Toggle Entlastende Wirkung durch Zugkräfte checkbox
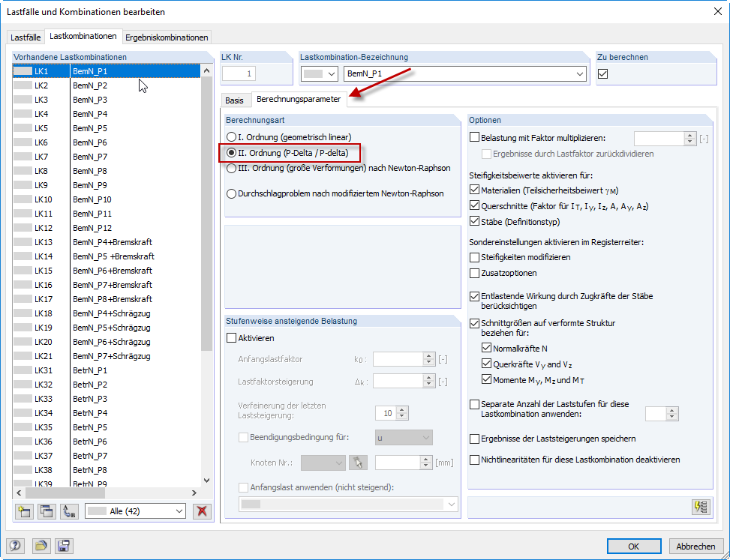Screen dimensions: 730x560 (474, 296)
